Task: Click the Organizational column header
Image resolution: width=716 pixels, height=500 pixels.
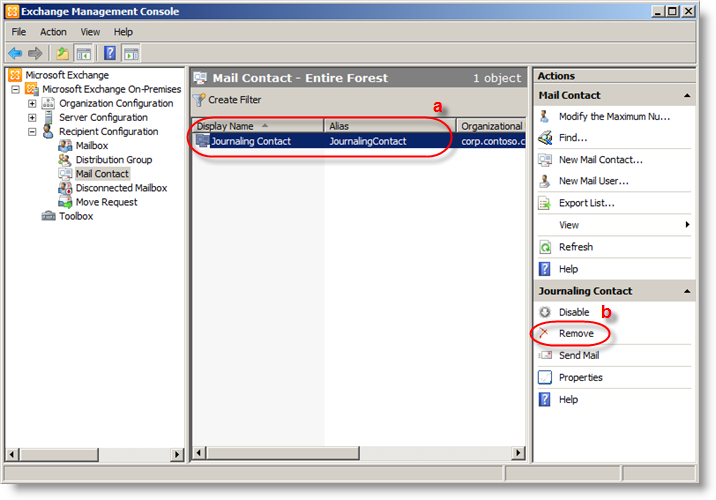Action: (x=491, y=126)
